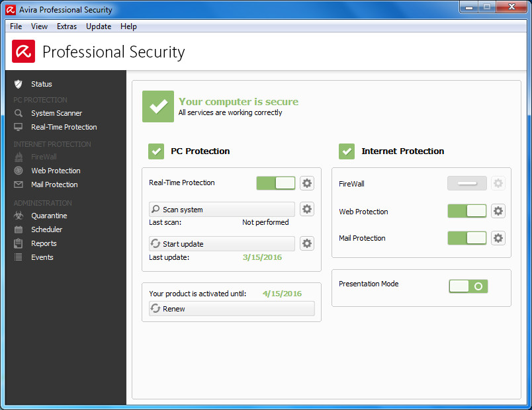Click the Scheduler calendar icon
This screenshot has height=410, width=532.
coord(19,229)
